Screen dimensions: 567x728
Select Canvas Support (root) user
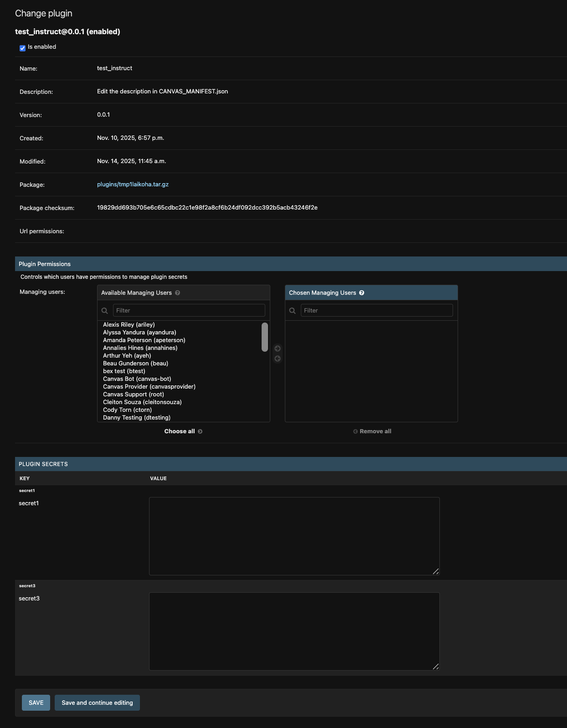[x=134, y=395]
